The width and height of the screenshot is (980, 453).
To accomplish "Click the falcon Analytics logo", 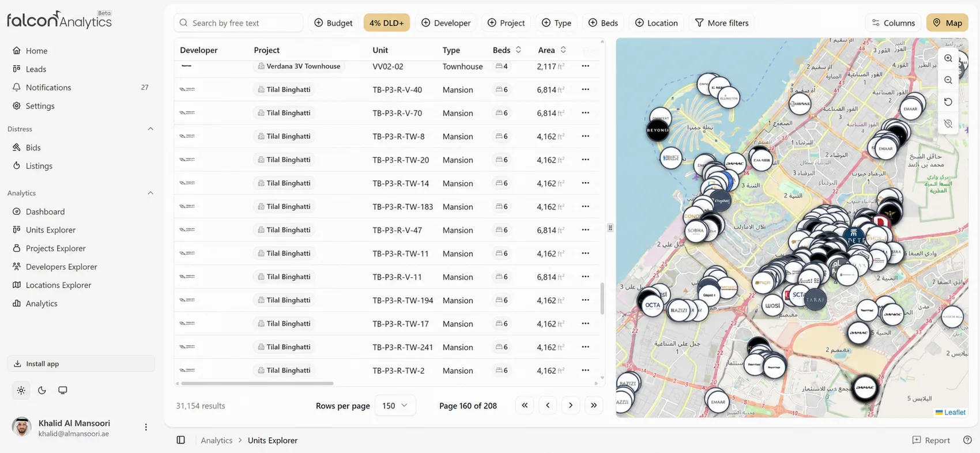I will [59, 20].
